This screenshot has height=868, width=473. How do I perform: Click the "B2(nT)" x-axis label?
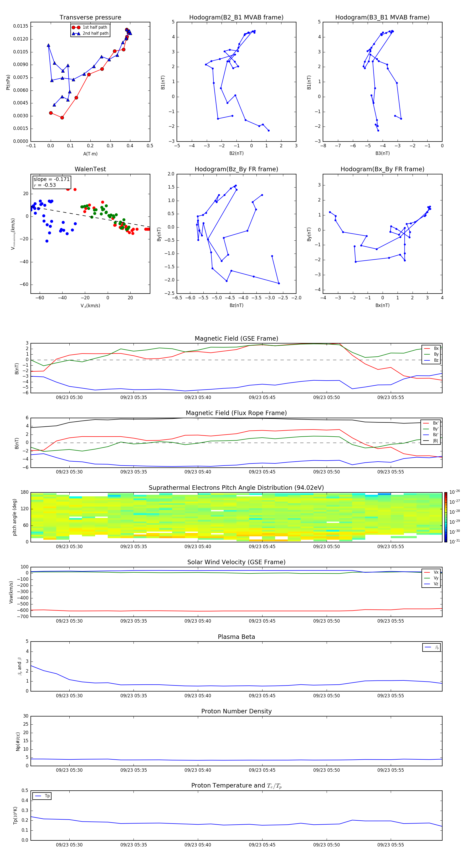(236, 153)
